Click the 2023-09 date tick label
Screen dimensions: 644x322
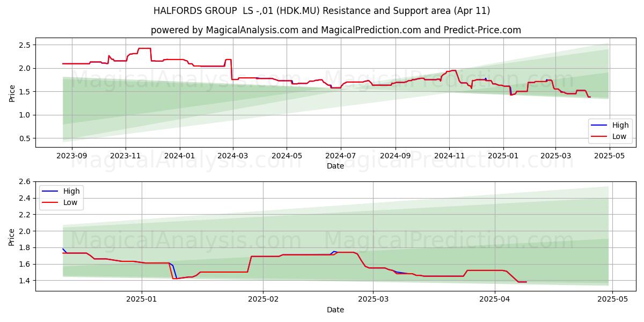pos(71,156)
